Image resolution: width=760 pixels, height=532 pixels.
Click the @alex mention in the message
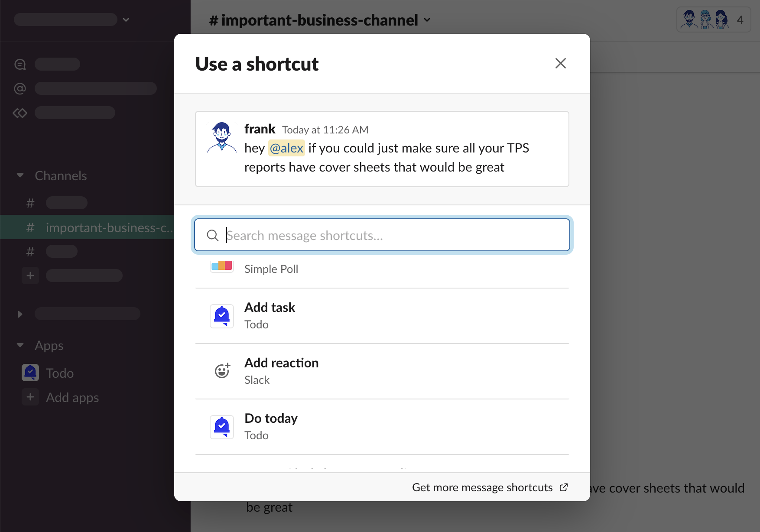[286, 148]
